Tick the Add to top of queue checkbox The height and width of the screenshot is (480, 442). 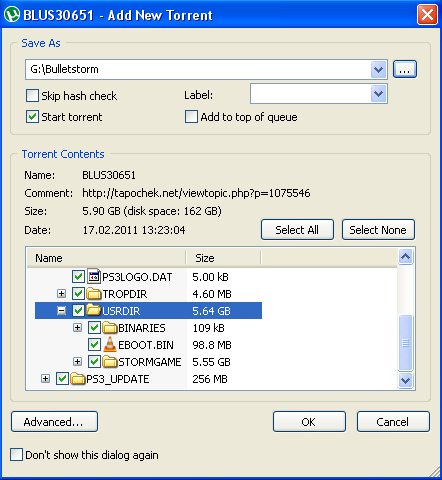(x=191, y=117)
